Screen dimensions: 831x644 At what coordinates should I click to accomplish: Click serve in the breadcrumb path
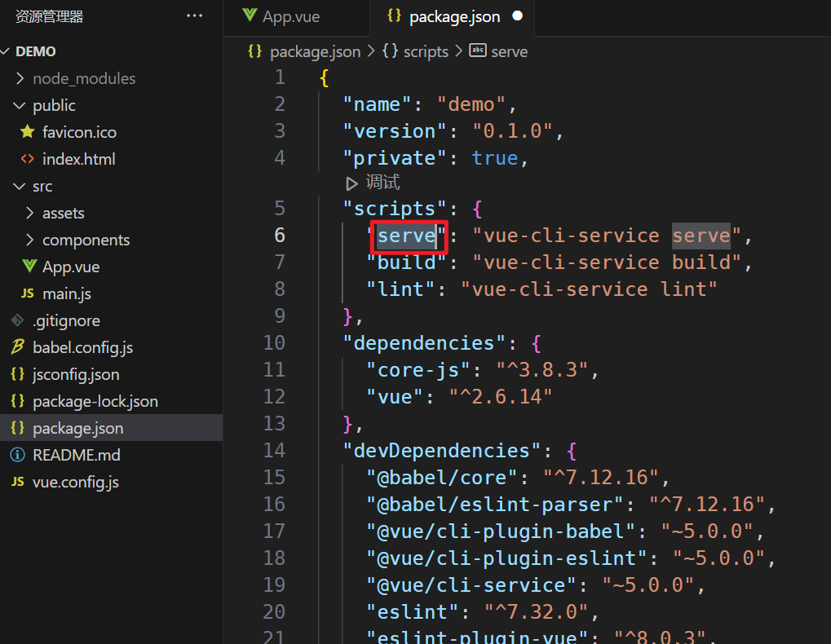pyautogui.click(x=510, y=52)
